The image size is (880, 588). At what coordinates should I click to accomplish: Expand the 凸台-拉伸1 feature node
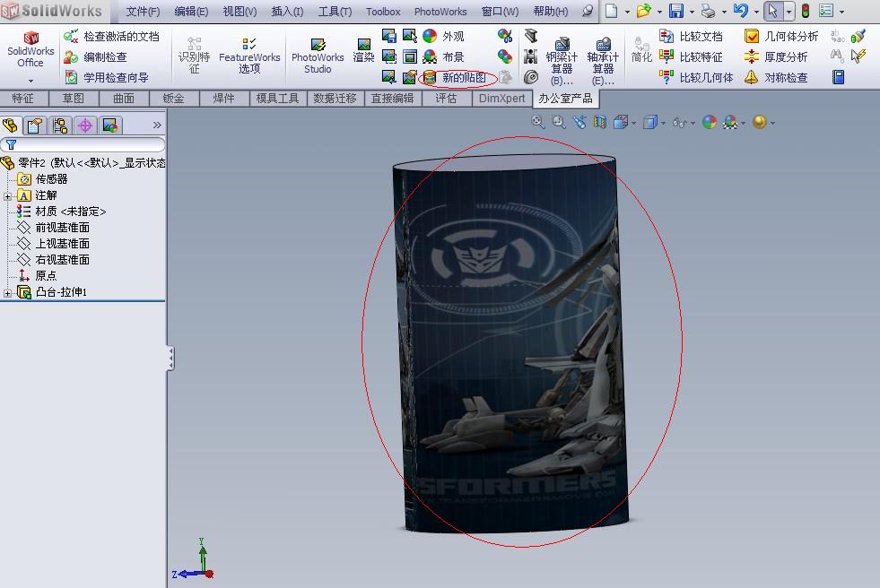(7, 293)
